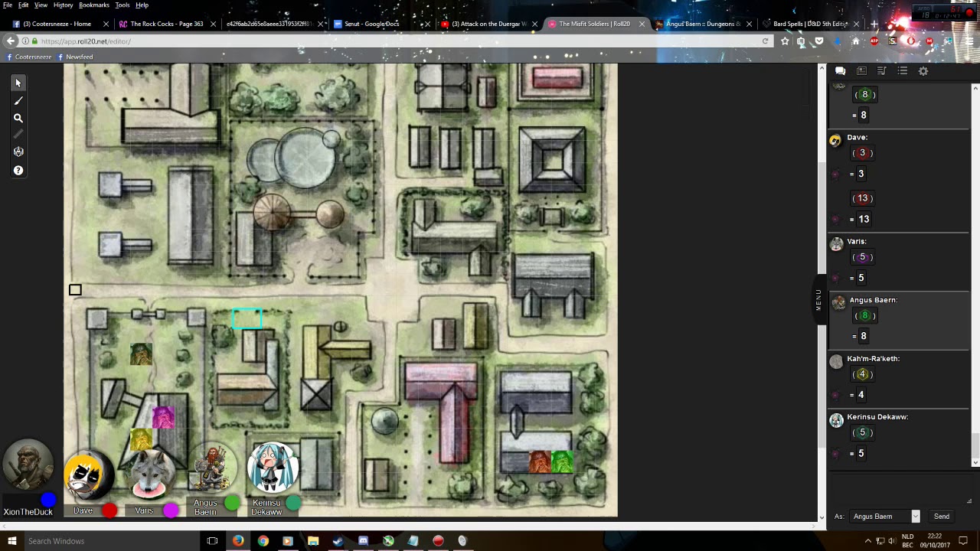Open Chrome from taskbar
Viewport: 980px width, 551px height.
tap(263, 541)
